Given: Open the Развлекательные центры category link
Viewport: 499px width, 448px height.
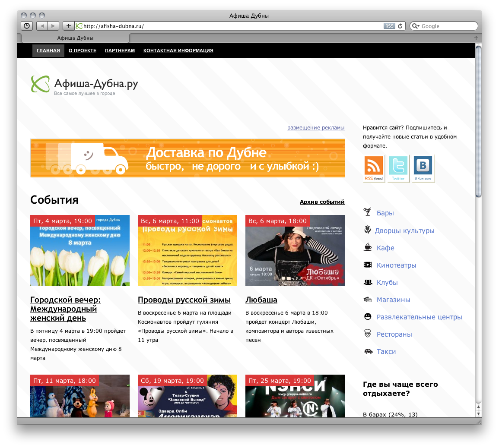Looking at the screenshot, I should [x=420, y=317].
